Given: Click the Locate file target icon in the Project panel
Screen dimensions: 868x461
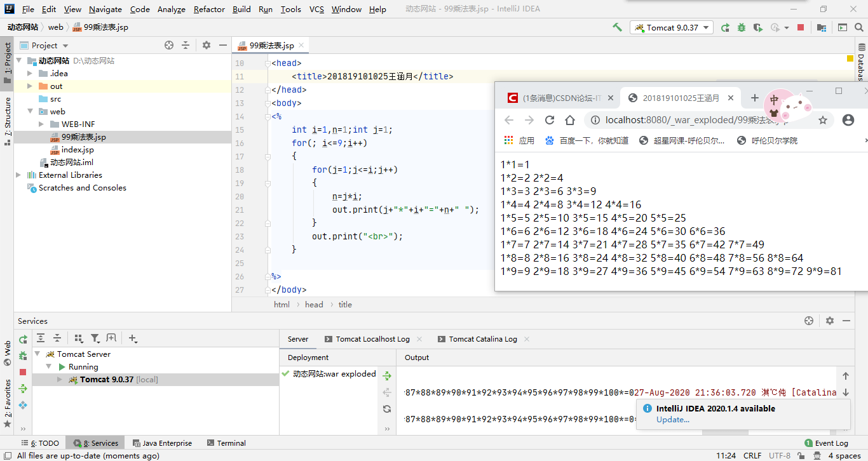Looking at the screenshot, I should click(169, 45).
